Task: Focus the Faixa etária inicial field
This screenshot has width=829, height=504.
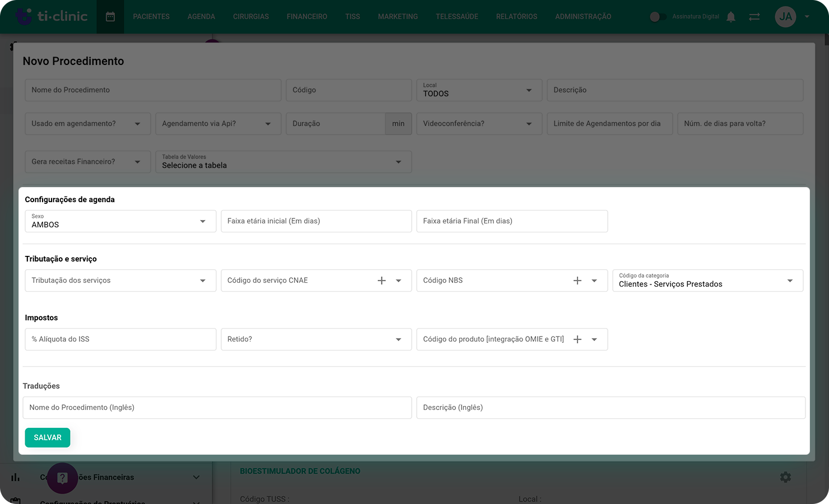Action: point(316,221)
